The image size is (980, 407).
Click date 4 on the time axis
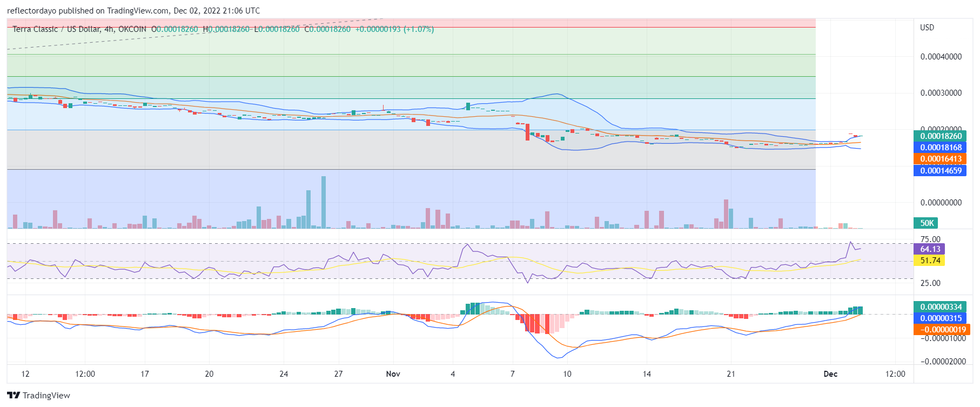(453, 374)
